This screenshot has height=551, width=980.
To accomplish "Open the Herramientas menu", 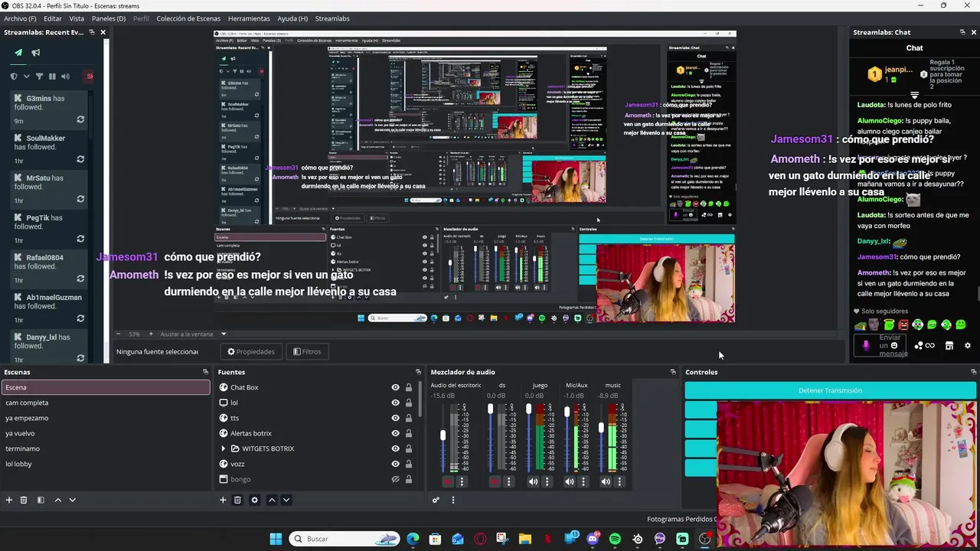I will click(x=249, y=18).
